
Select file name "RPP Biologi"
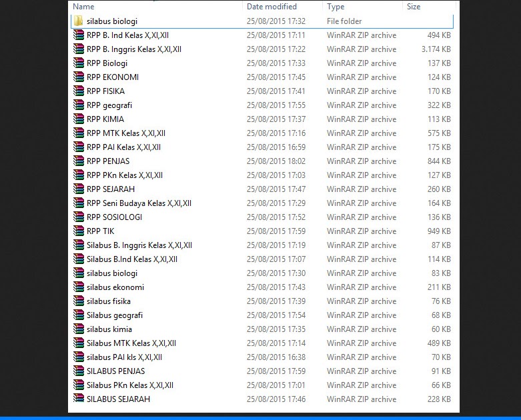click(107, 63)
